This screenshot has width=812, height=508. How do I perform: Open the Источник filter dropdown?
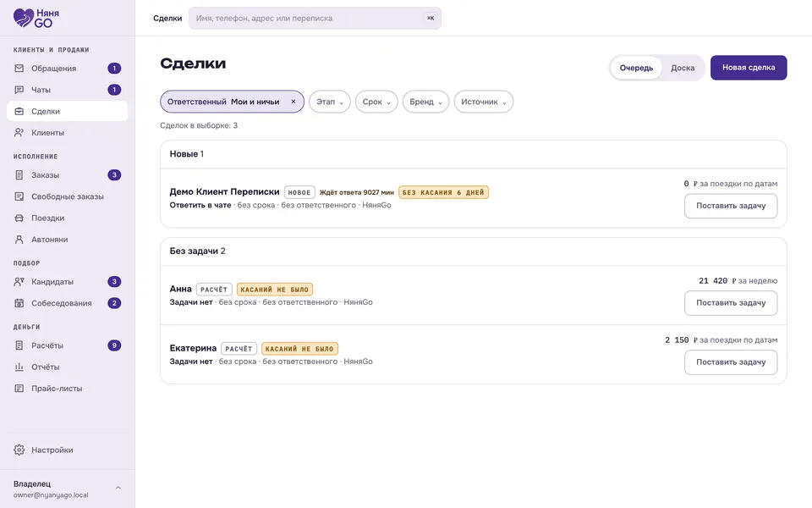point(484,102)
